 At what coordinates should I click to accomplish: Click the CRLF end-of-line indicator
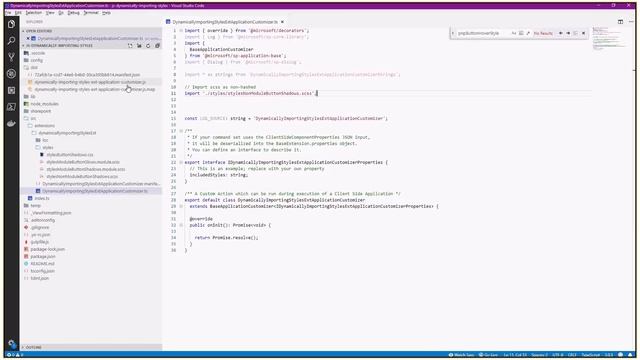(x=572, y=355)
